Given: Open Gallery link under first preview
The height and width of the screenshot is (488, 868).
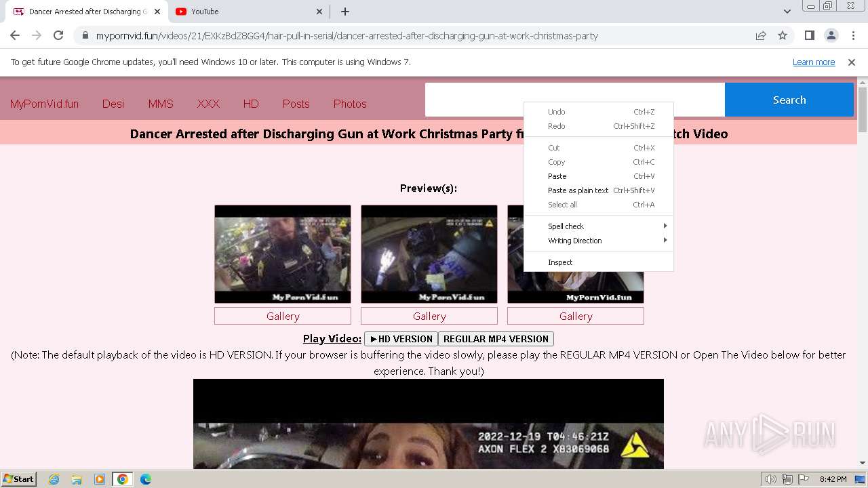Looking at the screenshot, I should (x=283, y=316).
